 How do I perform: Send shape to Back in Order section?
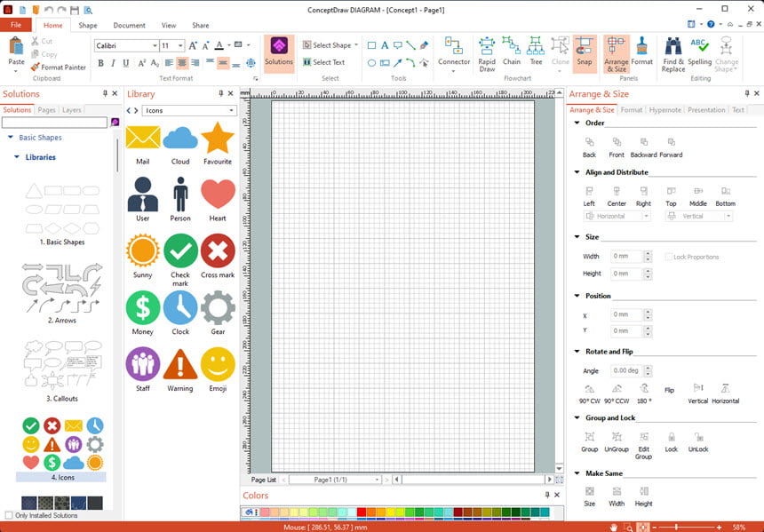point(589,147)
